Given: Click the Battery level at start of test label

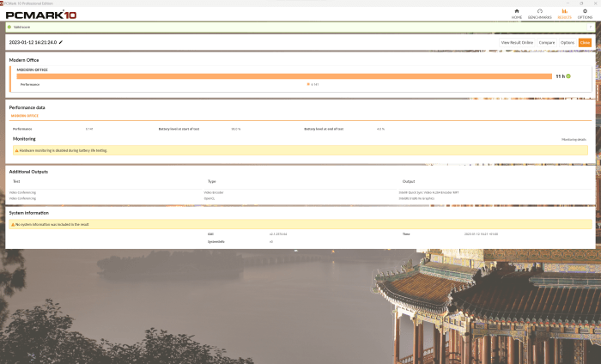Looking at the screenshot, I should 179,129.
